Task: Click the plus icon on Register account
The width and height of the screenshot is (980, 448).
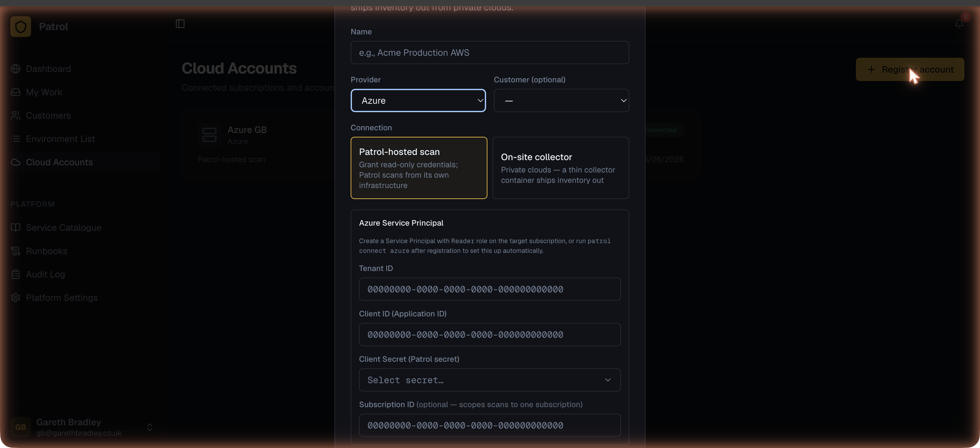Action: [x=871, y=69]
